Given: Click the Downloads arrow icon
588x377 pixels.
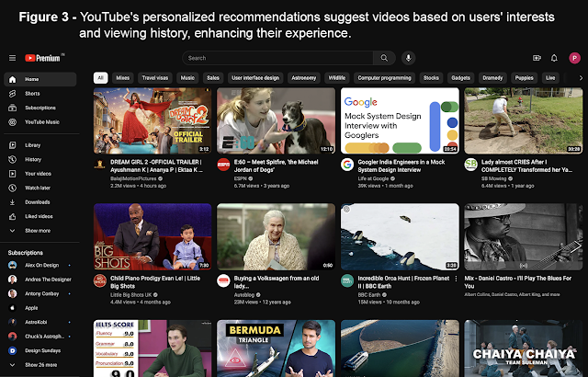Looking at the screenshot, I should click(x=12, y=202).
